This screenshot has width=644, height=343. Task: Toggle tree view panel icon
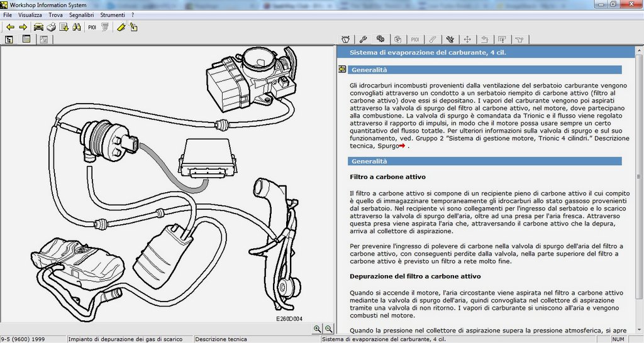(x=9, y=40)
